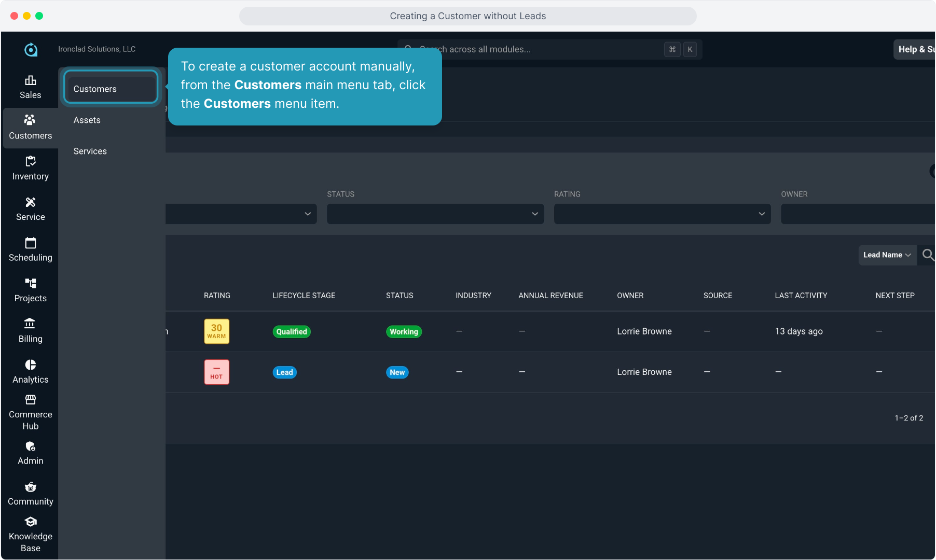
Task: Sort by the Annual Revenue column header
Action: [x=550, y=295]
